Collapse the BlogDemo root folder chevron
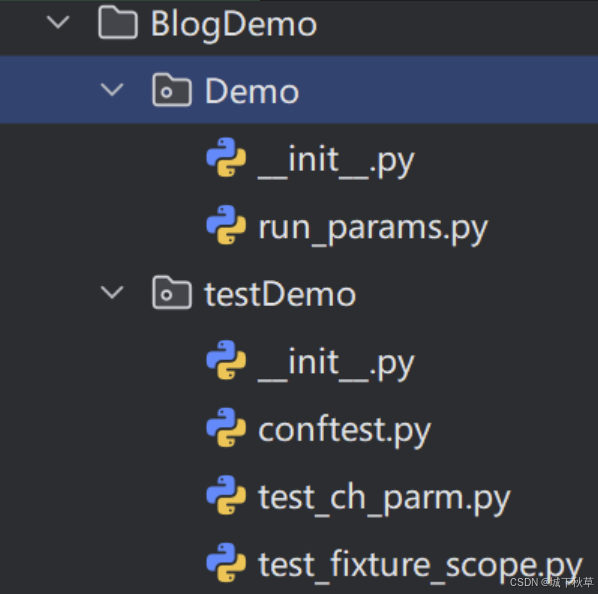This screenshot has height=594, width=598. pos(58,22)
